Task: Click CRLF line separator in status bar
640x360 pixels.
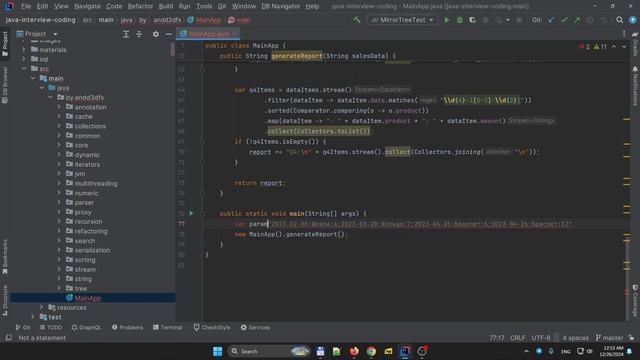Action: 518,338
